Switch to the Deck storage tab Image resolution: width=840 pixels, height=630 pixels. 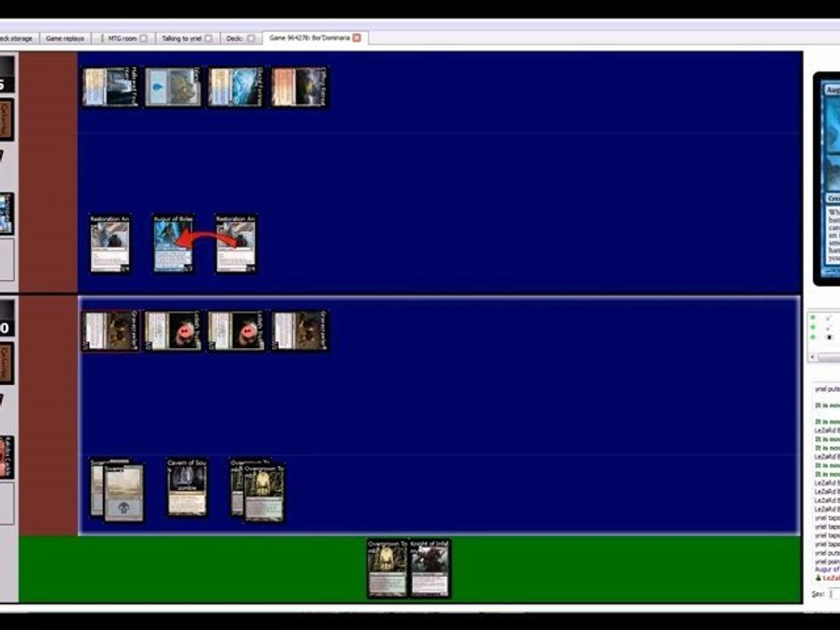[16, 38]
